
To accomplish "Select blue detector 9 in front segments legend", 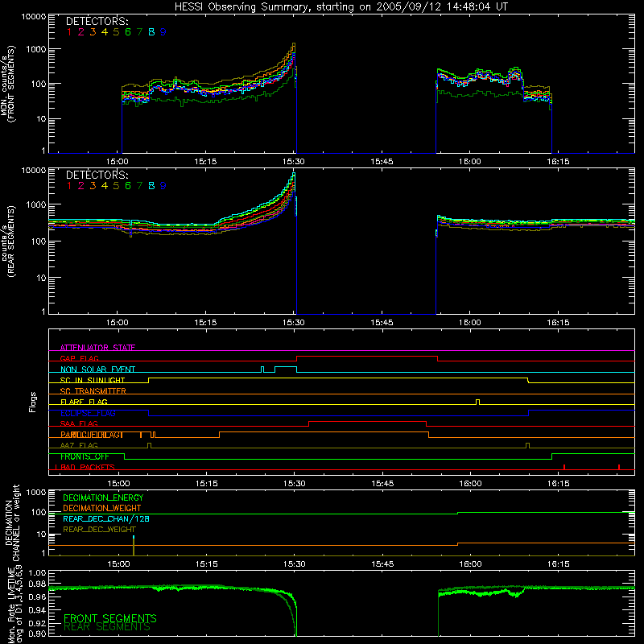I will (163, 32).
